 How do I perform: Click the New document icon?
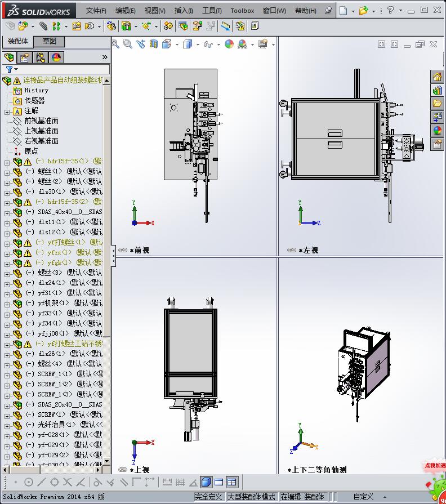pyautogui.click(x=343, y=11)
